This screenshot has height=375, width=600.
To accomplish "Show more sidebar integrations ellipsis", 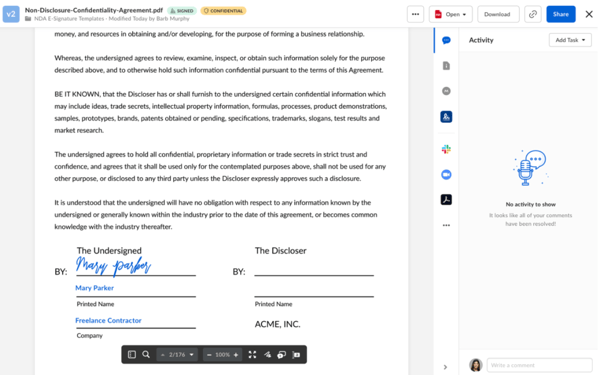I will click(x=446, y=225).
